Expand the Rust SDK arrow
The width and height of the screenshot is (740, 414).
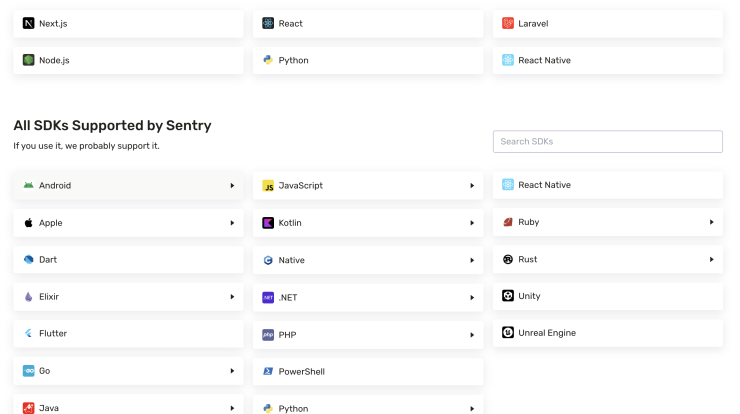[x=712, y=259]
